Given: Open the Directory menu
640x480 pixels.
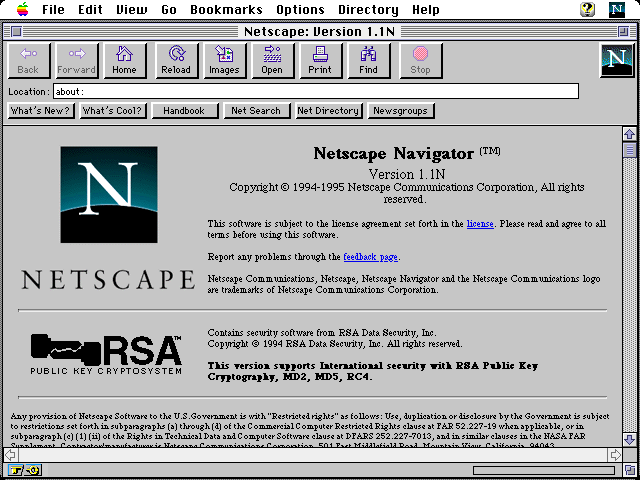Looking at the screenshot, I should click(x=368, y=9).
